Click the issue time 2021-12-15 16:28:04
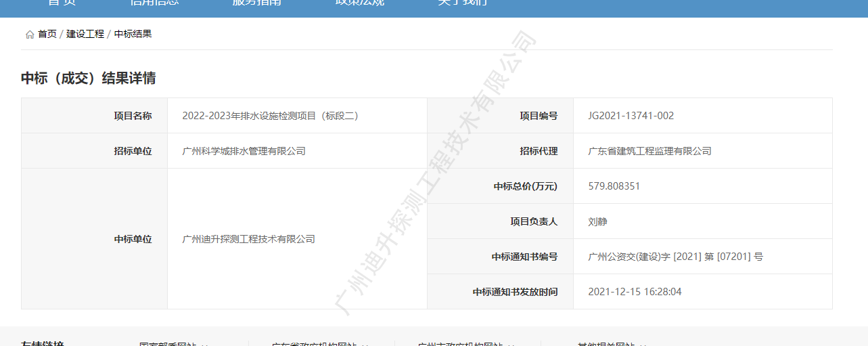Image resolution: width=868 pixels, height=346 pixels. click(x=635, y=292)
